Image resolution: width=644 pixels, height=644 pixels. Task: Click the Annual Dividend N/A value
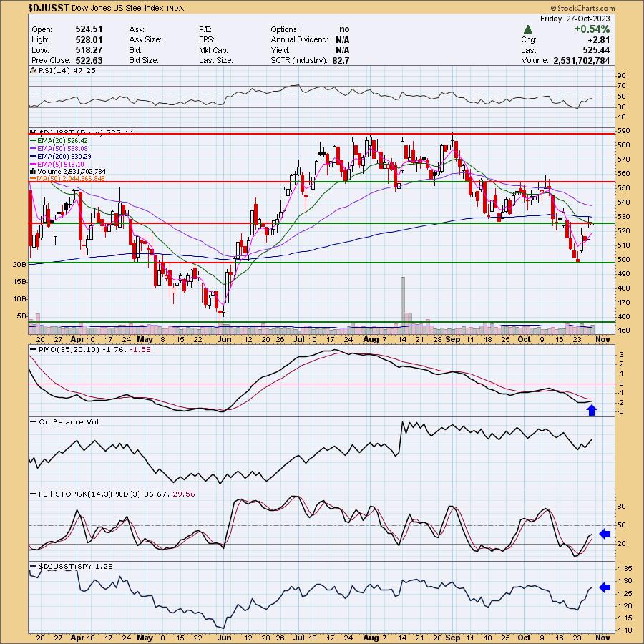click(342, 39)
